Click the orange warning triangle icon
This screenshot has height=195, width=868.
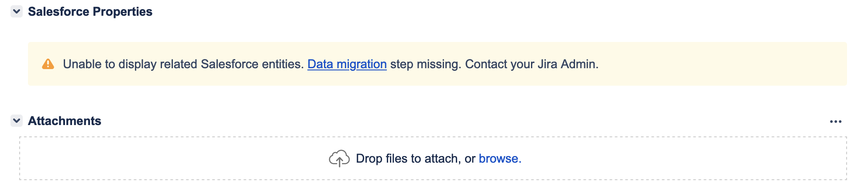point(48,64)
